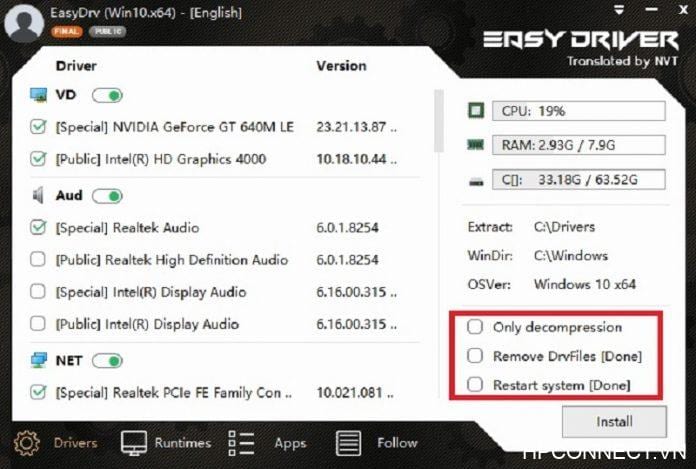
Task: Toggle the NET category switch
Action: [107, 361]
